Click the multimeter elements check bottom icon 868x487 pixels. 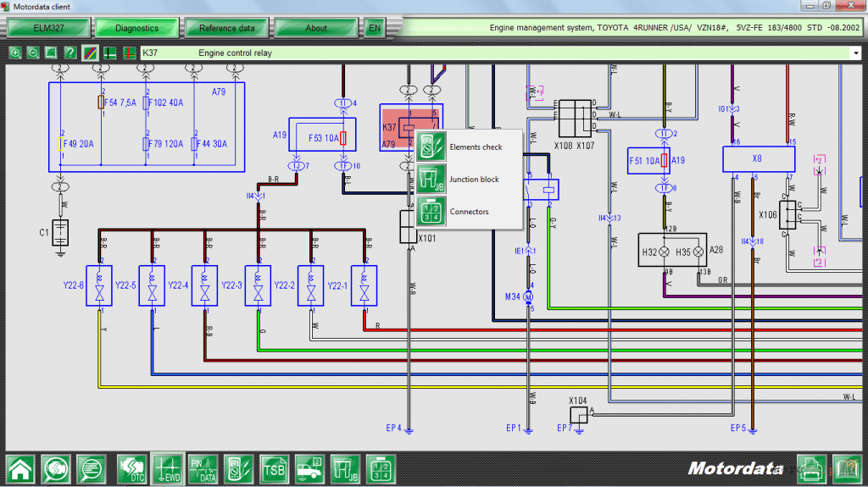(238, 469)
